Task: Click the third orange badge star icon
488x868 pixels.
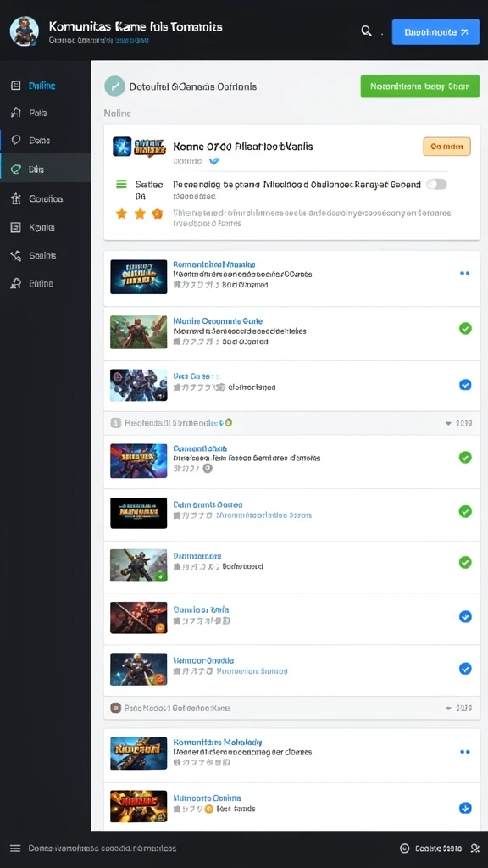Action: pyautogui.click(x=157, y=213)
